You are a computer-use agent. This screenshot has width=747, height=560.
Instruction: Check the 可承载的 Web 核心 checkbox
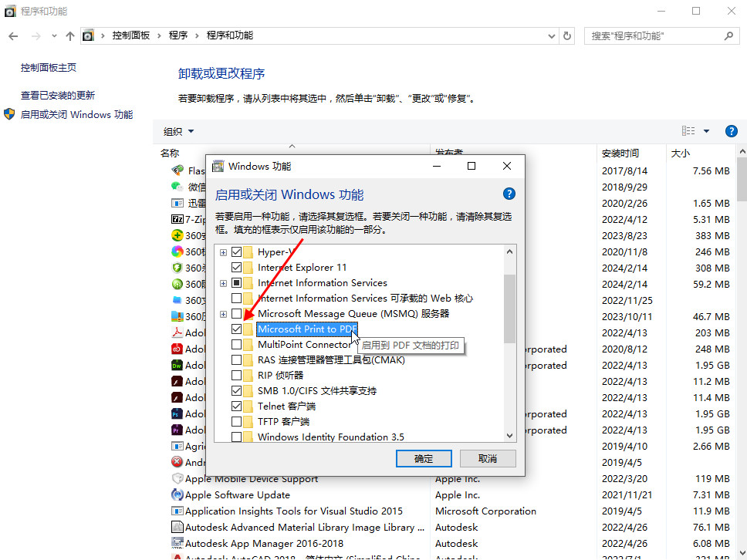point(236,298)
